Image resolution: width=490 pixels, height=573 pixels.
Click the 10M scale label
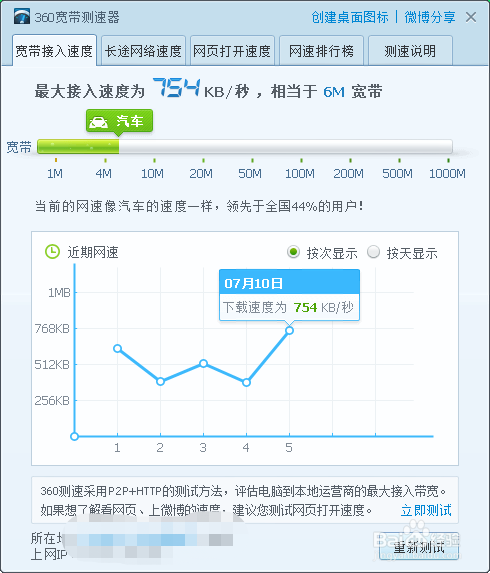click(x=152, y=173)
